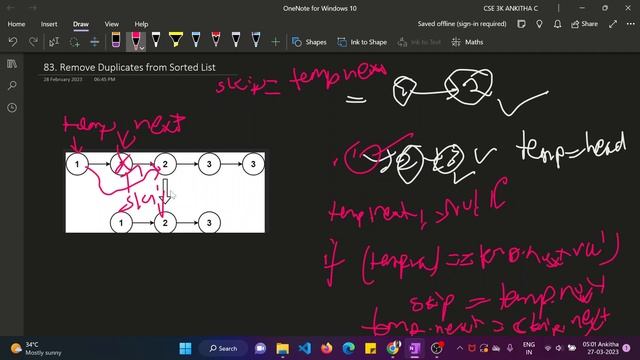Open the Maths ink assistant
The image size is (640, 360).
pos(467,42)
